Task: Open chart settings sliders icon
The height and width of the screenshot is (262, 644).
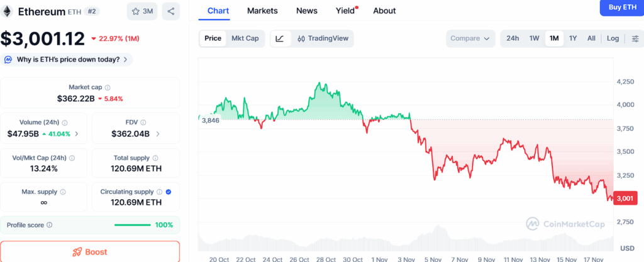Action: 635,38
